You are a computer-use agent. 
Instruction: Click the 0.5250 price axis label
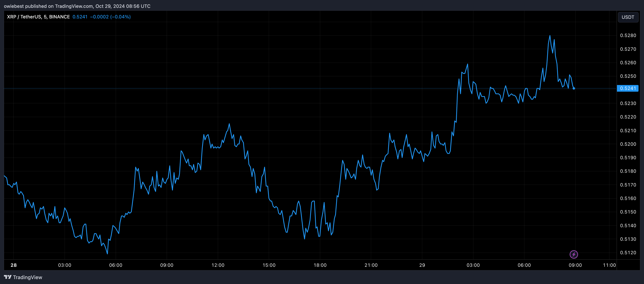point(628,76)
